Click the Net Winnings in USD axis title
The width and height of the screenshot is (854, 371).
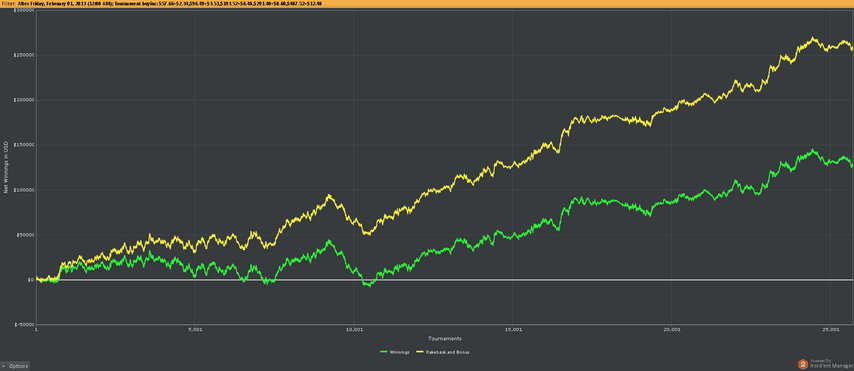pos(7,167)
